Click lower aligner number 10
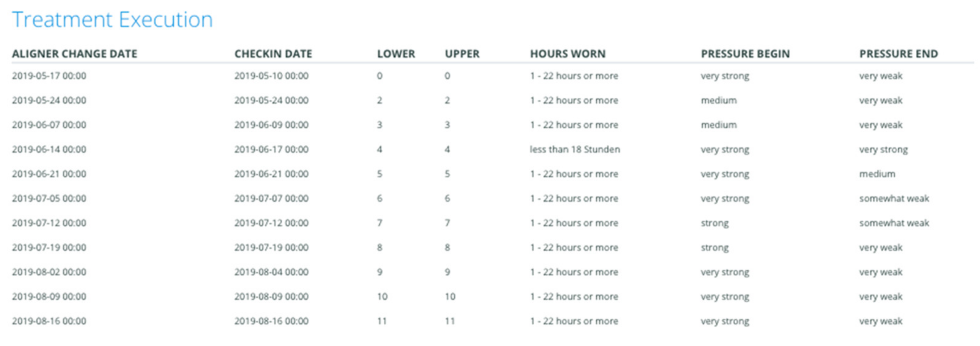The width and height of the screenshot is (980, 346). [x=382, y=297]
